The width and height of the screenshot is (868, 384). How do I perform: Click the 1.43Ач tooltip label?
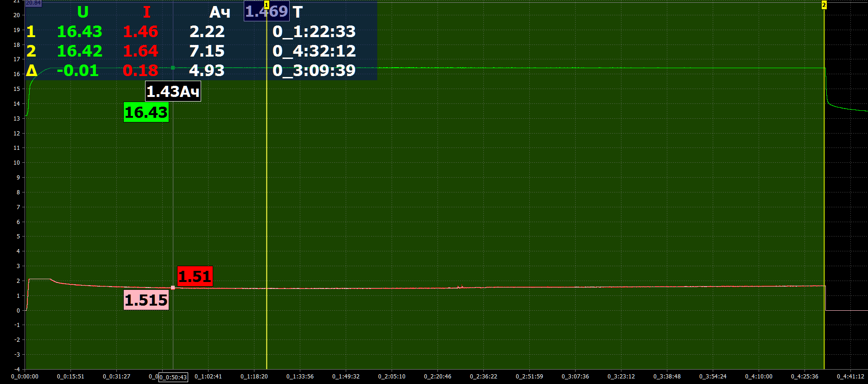[x=173, y=91]
